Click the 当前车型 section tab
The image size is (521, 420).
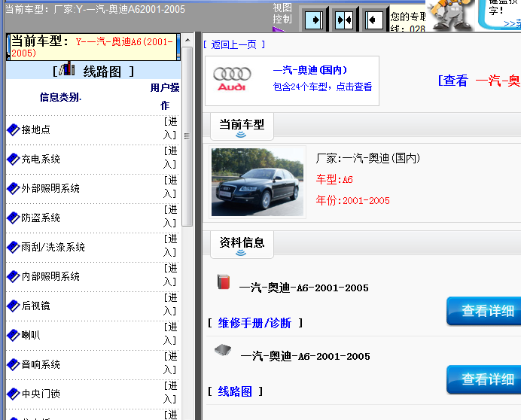242,126
